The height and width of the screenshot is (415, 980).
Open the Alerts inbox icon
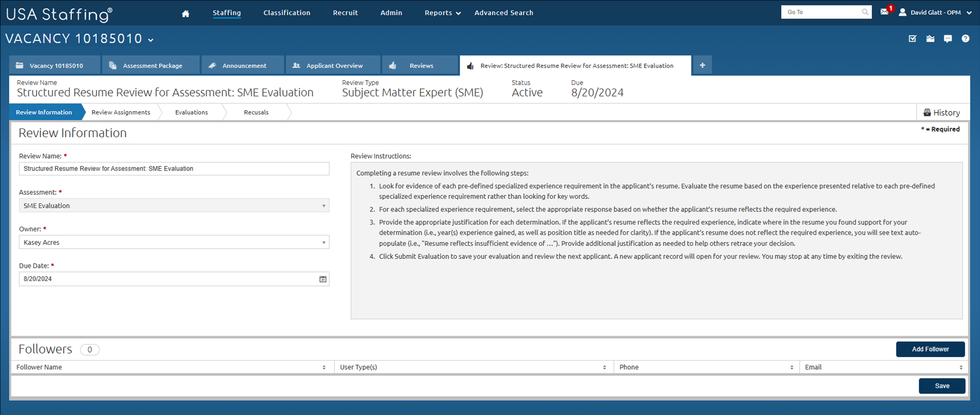pyautogui.click(x=930, y=38)
